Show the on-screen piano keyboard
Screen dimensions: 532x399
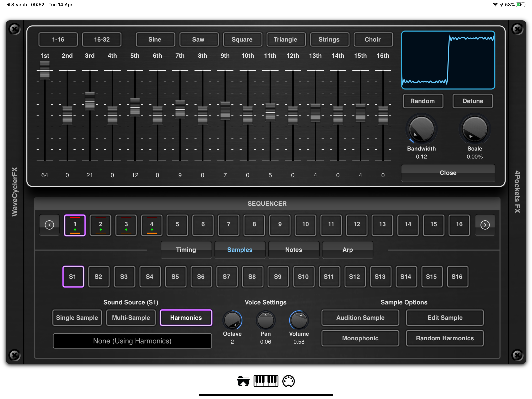(x=266, y=381)
